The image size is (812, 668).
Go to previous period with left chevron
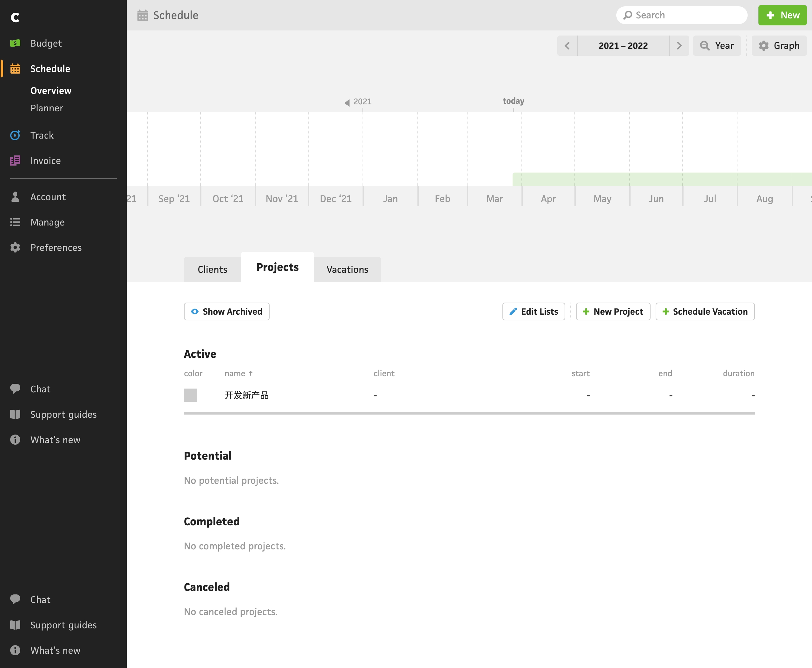pos(567,45)
